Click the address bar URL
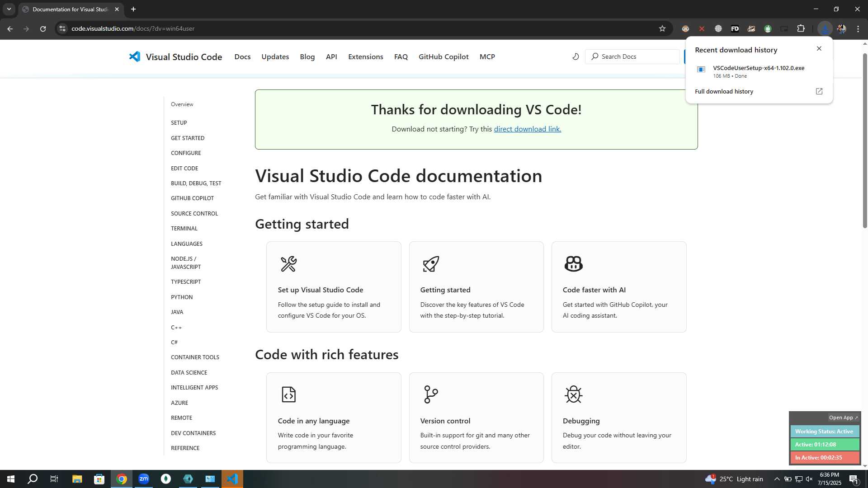This screenshot has width=868, height=488. [x=133, y=28]
